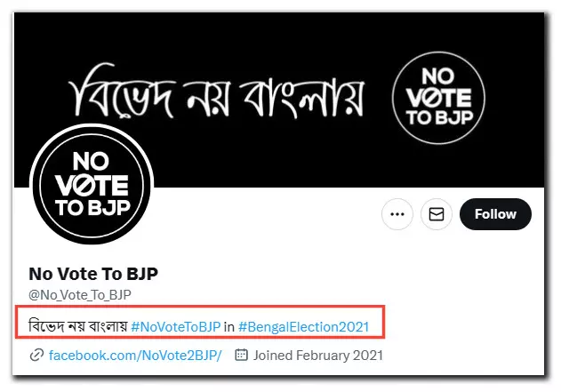Open the #BengalElection2021 hashtag
Screen dimensions: 561x392
click(x=303, y=326)
